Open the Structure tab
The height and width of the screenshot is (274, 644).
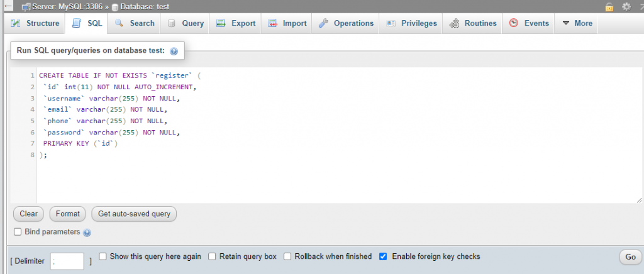(x=35, y=23)
